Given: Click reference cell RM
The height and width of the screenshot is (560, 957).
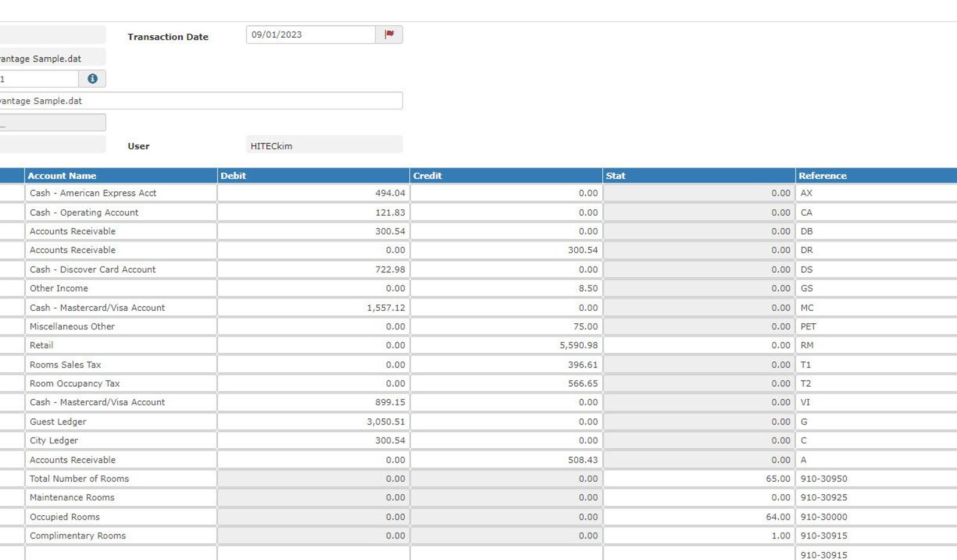Looking at the screenshot, I should click(876, 345).
